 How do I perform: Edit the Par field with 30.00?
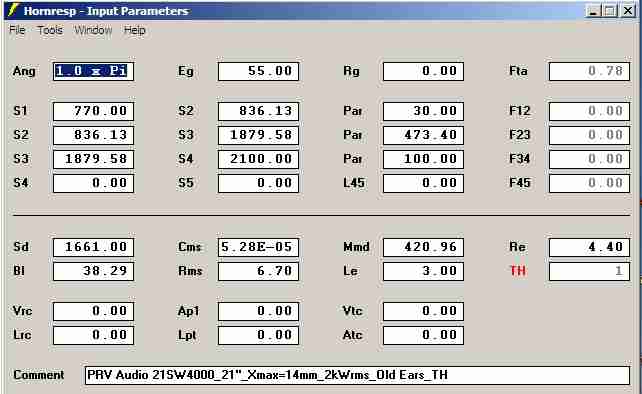tap(423, 111)
